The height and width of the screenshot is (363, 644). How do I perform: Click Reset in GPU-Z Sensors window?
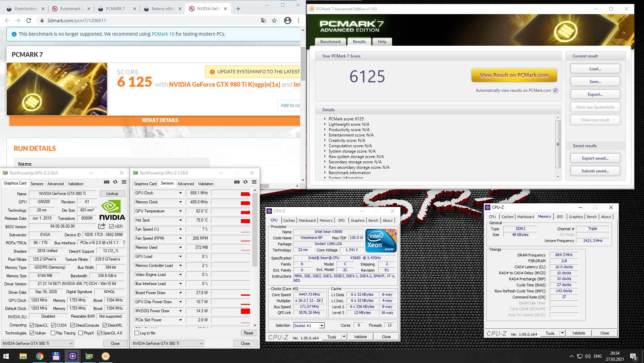tap(248, 333)
